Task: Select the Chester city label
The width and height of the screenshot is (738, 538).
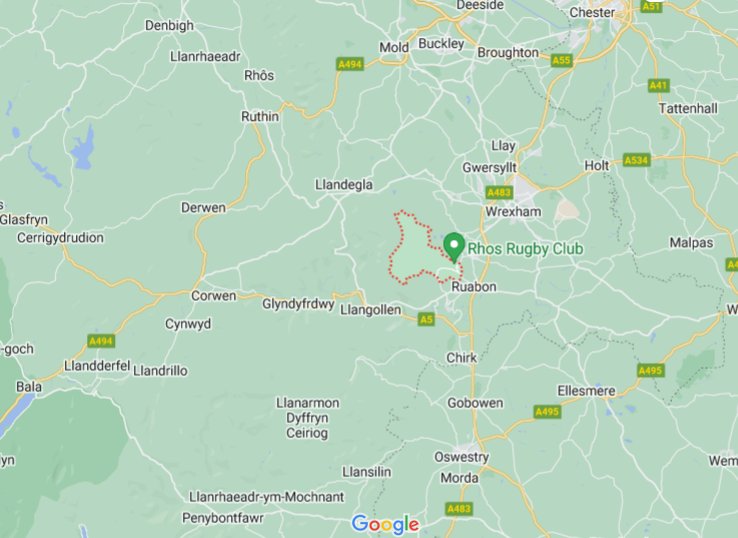Action: 592,13
